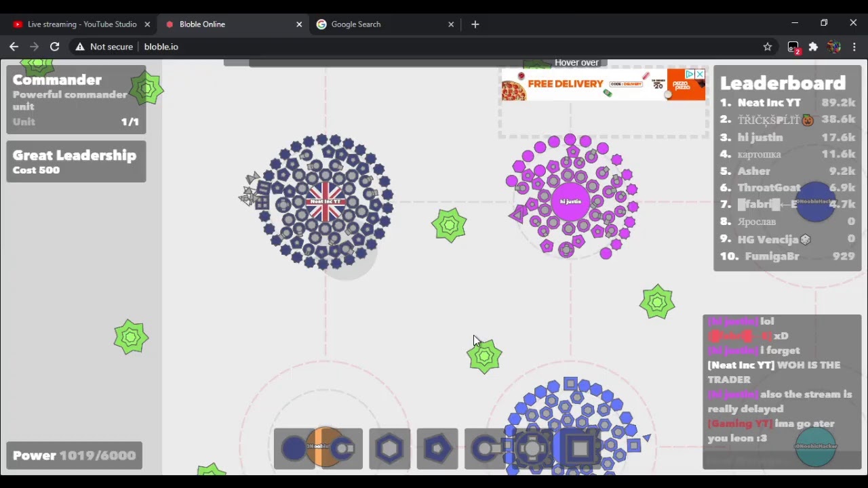Click the Unit 1/1 counter
The image size is (868, 488).
(76, 122)
